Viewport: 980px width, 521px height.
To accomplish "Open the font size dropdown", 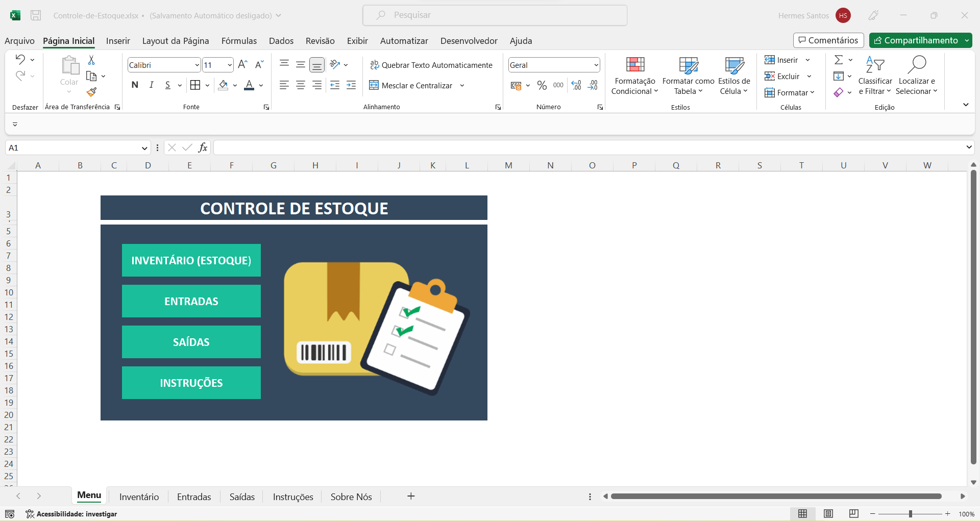I will click(230, 65).
